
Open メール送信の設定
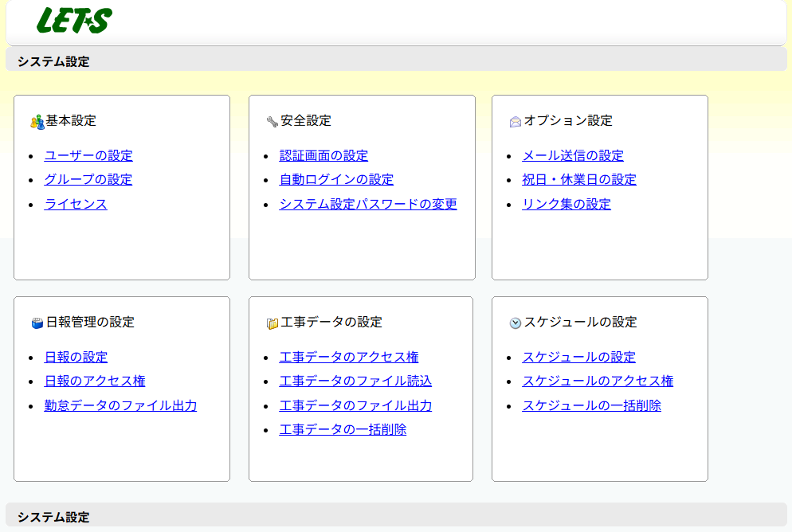573,156
